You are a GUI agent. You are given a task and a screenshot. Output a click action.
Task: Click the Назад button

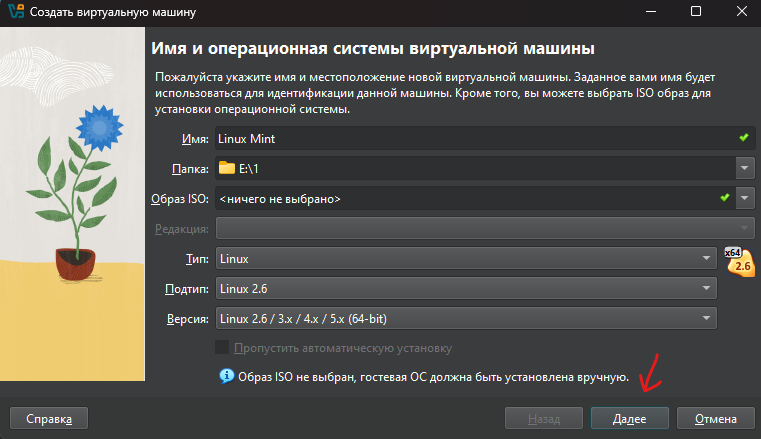click(x=544, y=418)
